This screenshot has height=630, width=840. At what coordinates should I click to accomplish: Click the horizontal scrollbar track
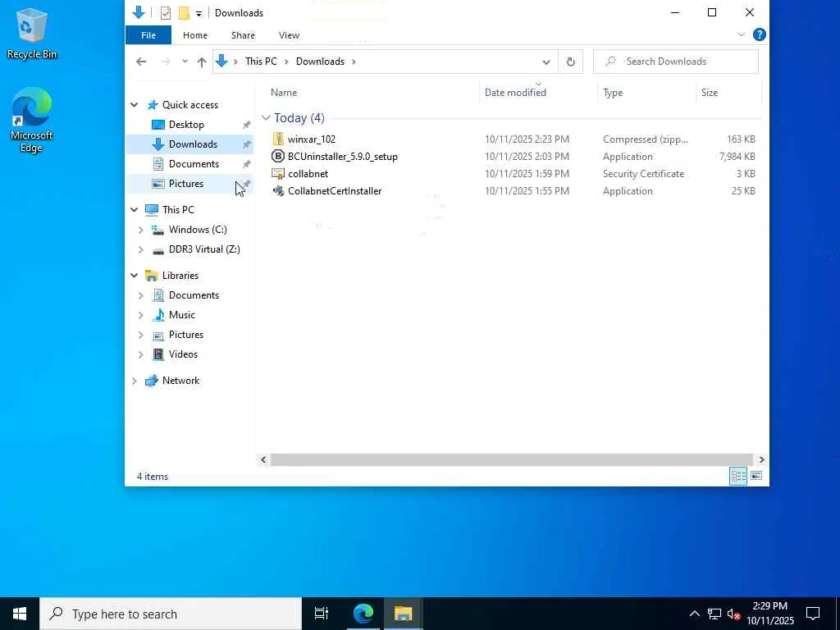513,459
